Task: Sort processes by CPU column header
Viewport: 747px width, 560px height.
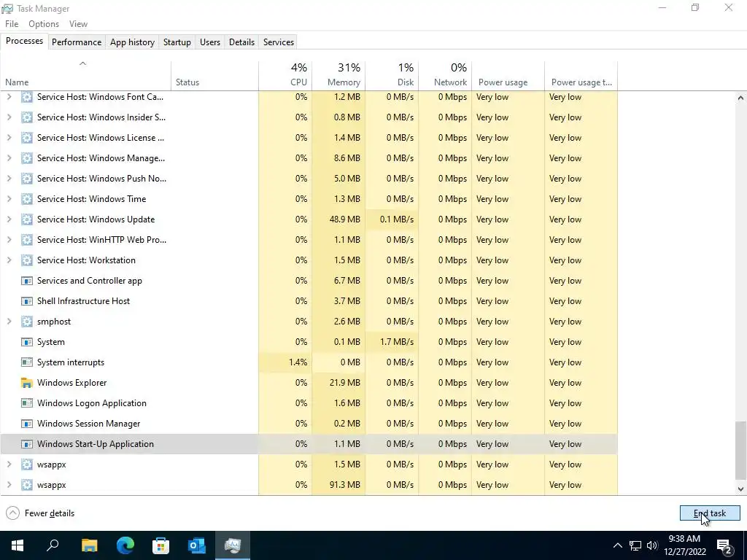Action: click(x=285, y=75)
